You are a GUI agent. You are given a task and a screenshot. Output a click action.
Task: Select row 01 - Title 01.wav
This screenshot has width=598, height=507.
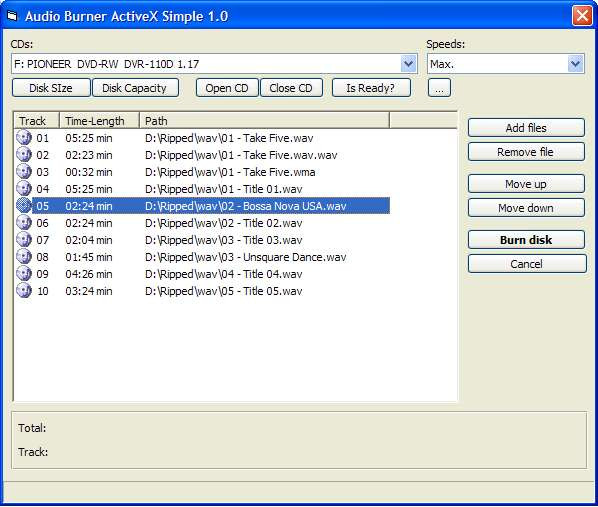pos(202,189)
